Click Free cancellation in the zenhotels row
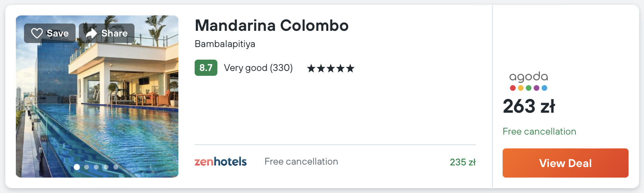Screen dimensions: 644x193 pyautogui.click(x=301, y=162)
